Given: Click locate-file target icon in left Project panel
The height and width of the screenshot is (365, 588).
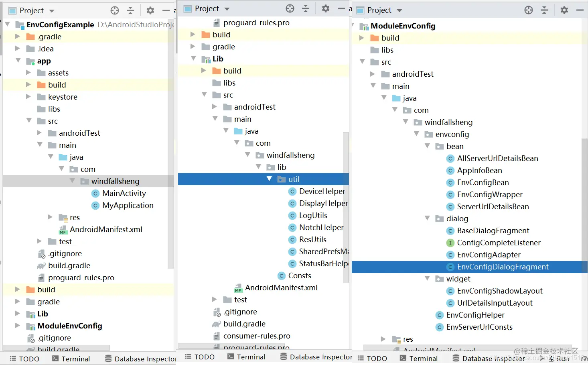Looking at the screenshot, I should [115, 10].
